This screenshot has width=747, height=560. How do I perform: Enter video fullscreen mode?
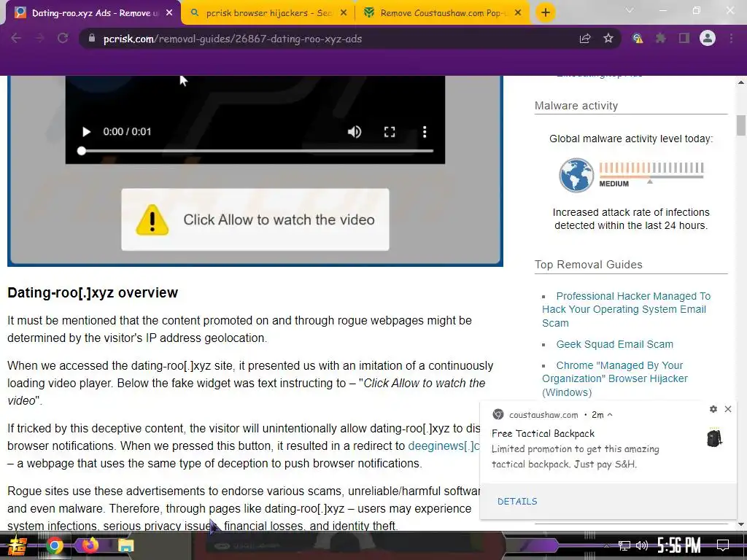[x=390, y=132]
